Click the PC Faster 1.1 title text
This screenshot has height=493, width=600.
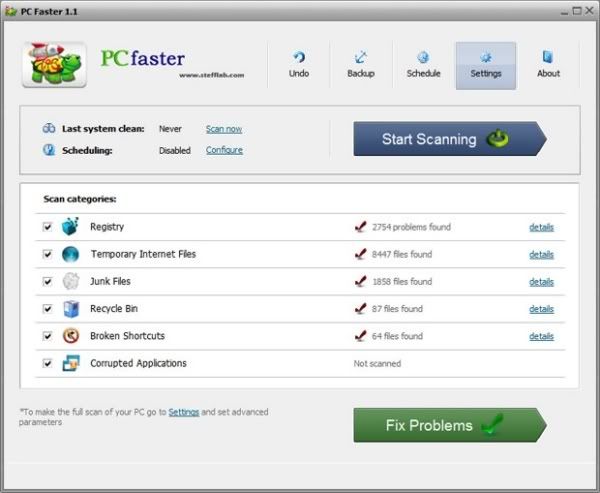49,12
